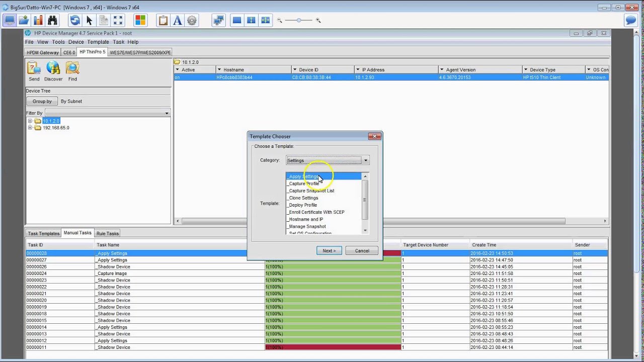Viewport: 644px width, 362px height.
Task: Click the fit-height vertical arrows icon
Action: coord(251,20)
